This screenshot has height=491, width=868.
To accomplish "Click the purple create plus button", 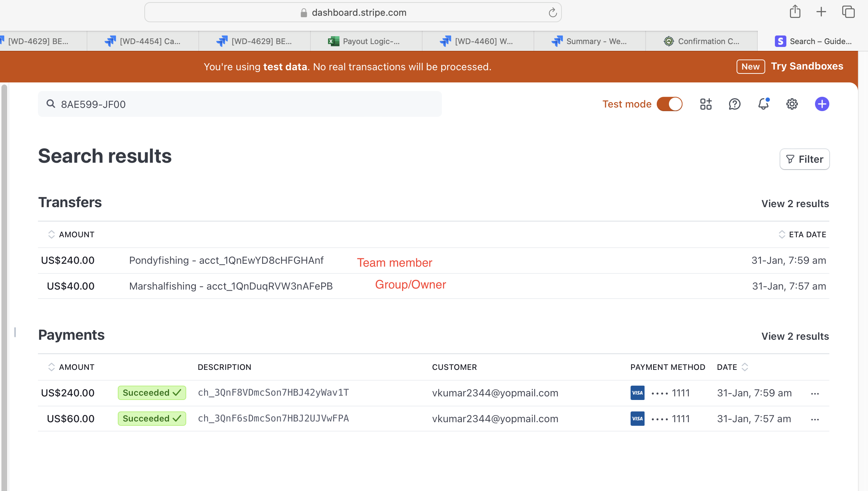I will click(x=822, y=104).
